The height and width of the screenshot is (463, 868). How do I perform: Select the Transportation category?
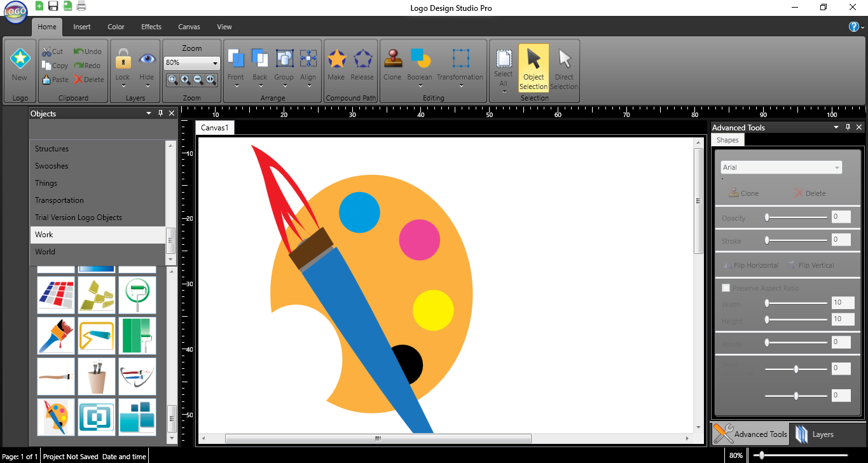coord(98,200)
